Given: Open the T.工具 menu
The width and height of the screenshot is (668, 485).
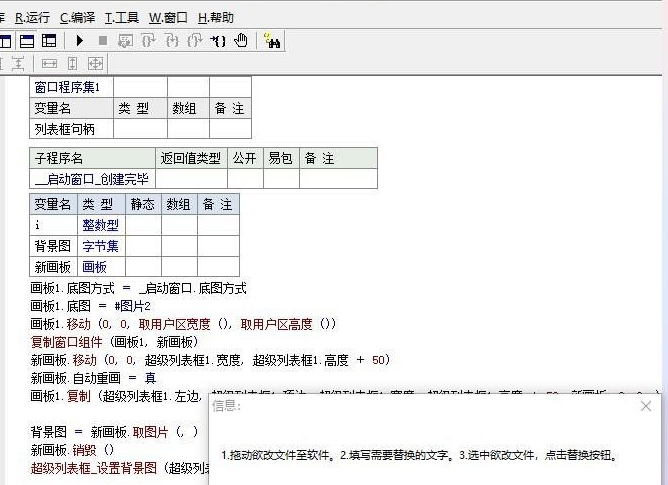Looking at the screenshot, I should pos(122,17).
